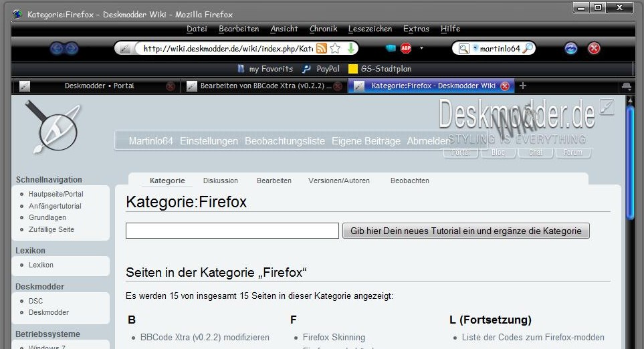
Task: Click the Deskmodder wiki logo image
Action: tap(53, 127)
